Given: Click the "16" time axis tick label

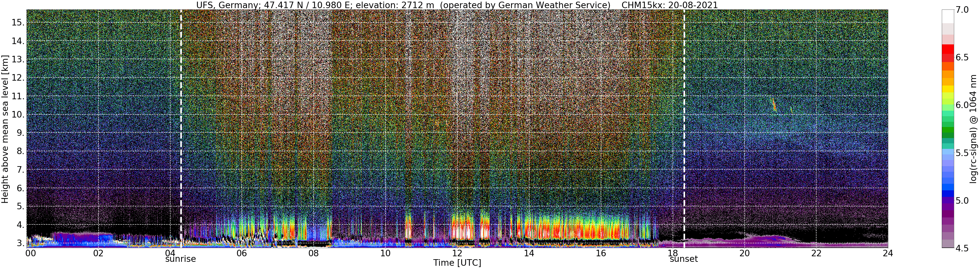Looking at the screenshot, I should point(601,253).
